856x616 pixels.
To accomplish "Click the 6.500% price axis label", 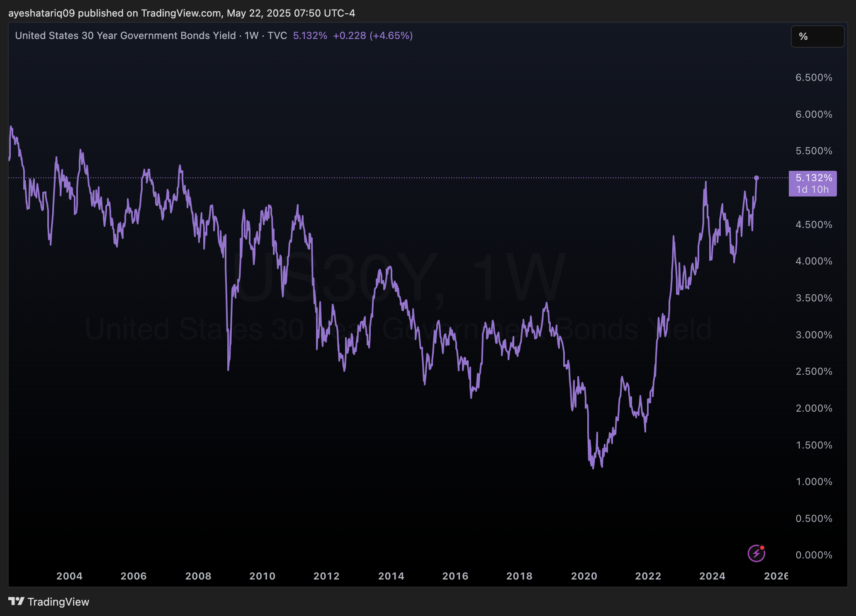I will [x=813, y=78].
